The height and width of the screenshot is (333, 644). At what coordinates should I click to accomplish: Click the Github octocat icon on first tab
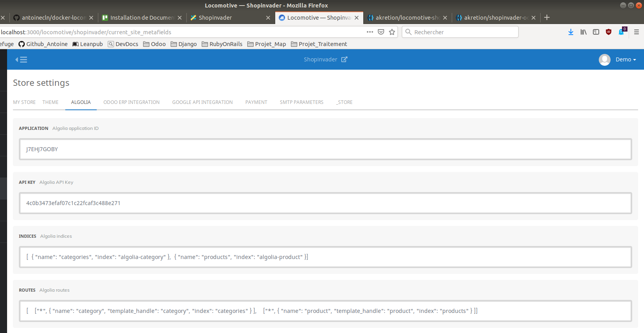click(17, 18)
